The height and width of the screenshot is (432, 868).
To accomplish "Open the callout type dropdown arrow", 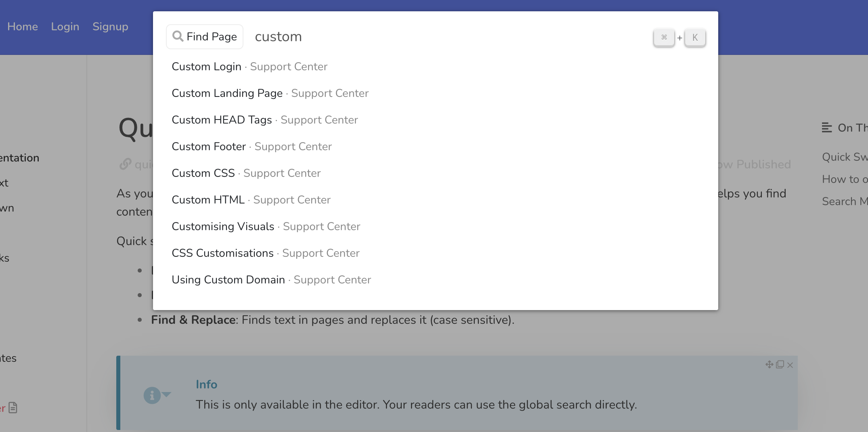I will click(x=167, y=394).
